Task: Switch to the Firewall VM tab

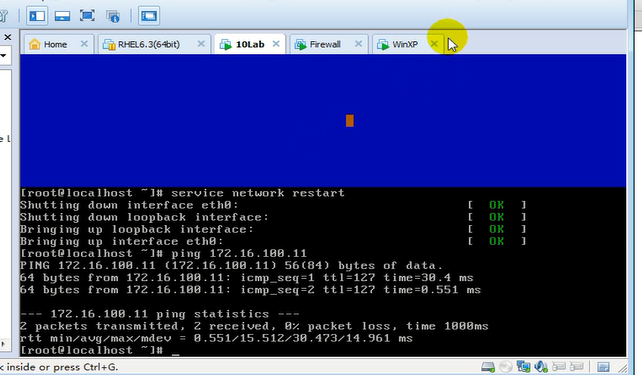Action: (325, 44)
